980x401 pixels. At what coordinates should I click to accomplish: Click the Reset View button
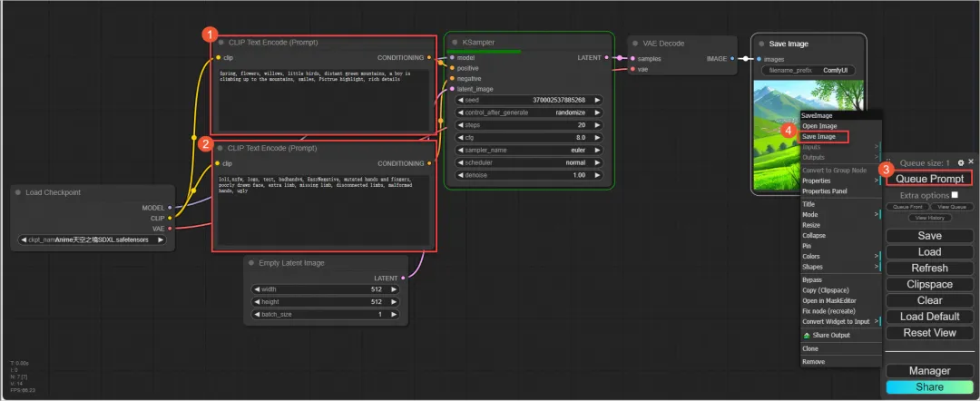[929, 333]
